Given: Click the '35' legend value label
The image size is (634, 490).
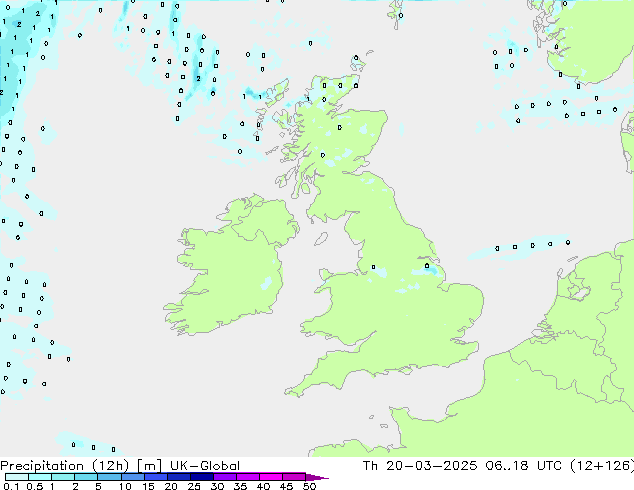Looking at the screenshot, I should tap(241, 486).
